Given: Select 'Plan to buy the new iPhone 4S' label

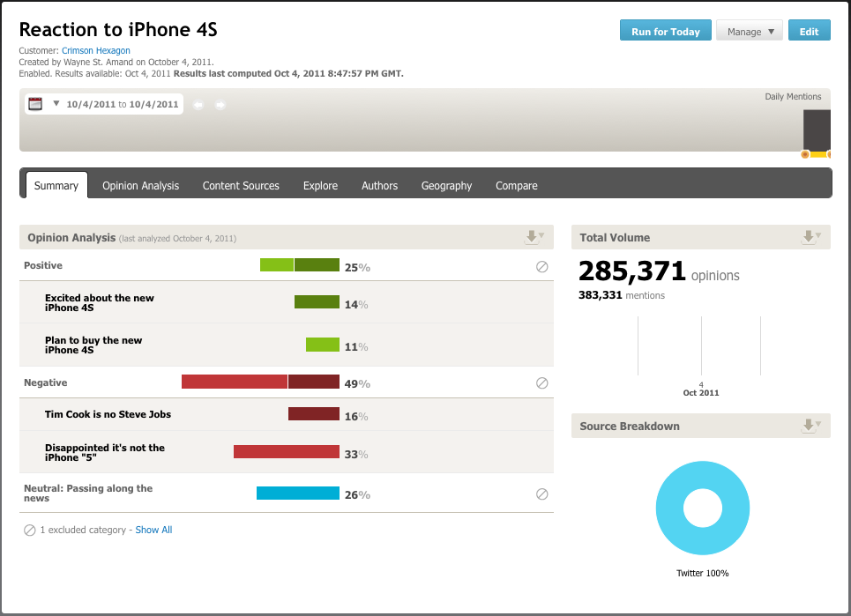Looking at the screenshot, I should coord(93,345).
